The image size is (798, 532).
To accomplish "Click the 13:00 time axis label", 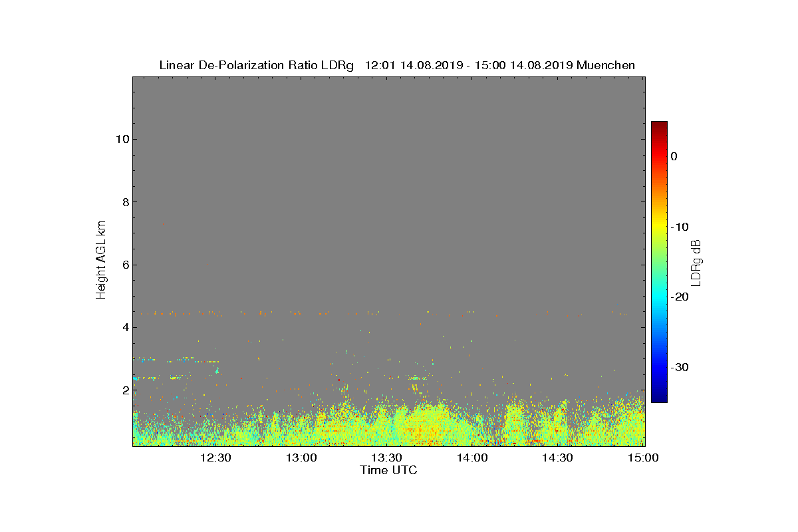I will pyautogui.click(x=301, y=458).
